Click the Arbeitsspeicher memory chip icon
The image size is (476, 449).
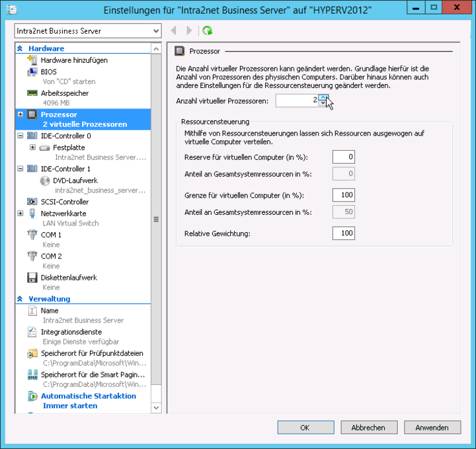coord(32,93)
